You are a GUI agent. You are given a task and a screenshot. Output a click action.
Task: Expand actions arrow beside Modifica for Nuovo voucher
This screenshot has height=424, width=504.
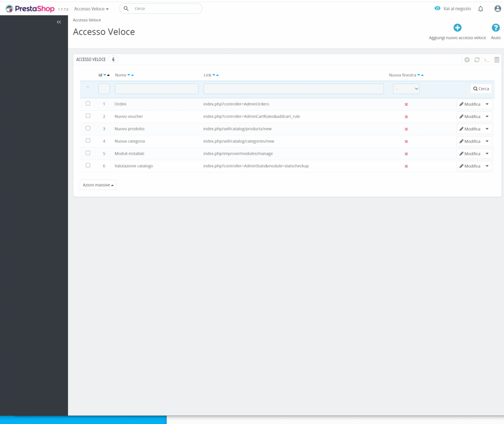(487, 116)
